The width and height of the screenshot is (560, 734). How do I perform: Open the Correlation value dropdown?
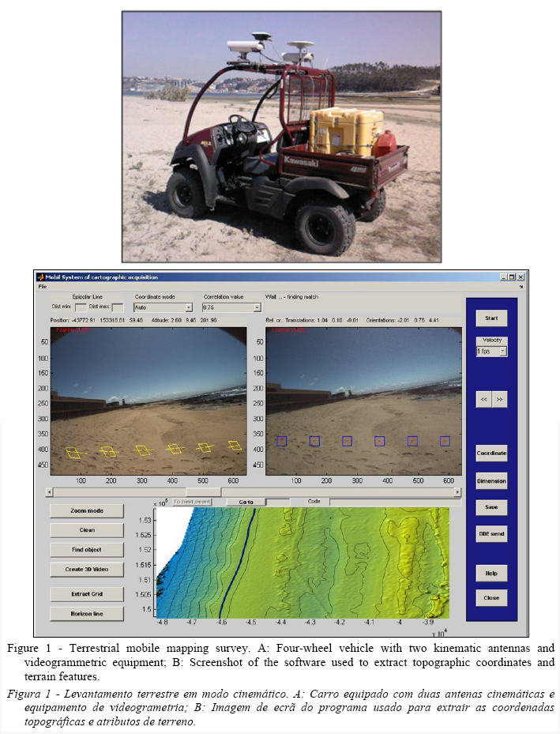click(x=257, y=307)
